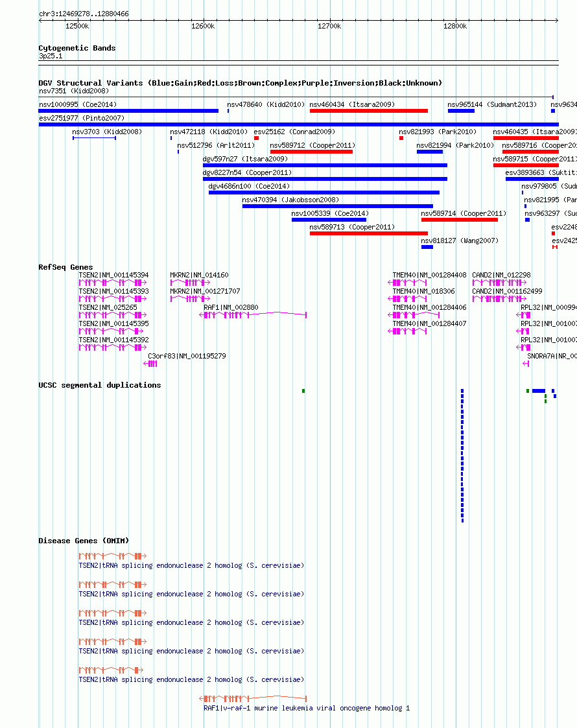Click the dgv8227n54 (Cooper2011) variant label
The width and height of the screenshot is (577, 728).
coord(248,172)
